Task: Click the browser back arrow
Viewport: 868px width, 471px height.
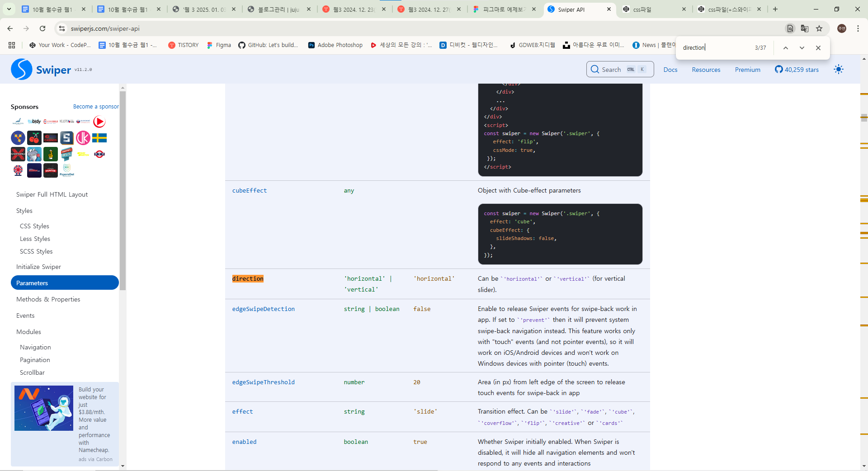Action: pos(10,28)
